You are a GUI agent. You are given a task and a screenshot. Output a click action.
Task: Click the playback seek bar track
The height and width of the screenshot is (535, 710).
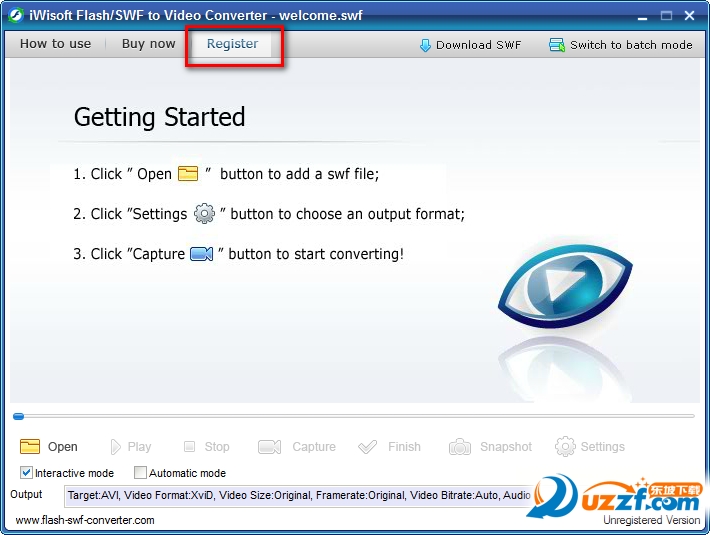(x=354, y=416)
